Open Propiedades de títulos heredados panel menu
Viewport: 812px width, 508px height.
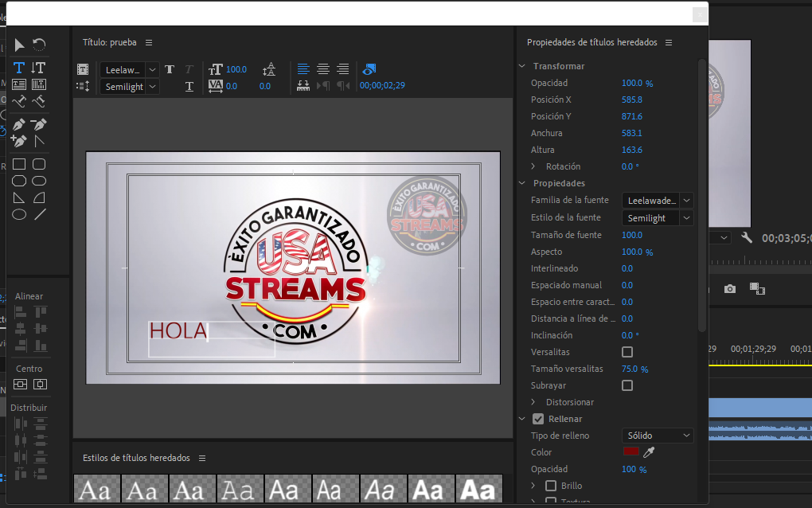(x=669, y=42)
